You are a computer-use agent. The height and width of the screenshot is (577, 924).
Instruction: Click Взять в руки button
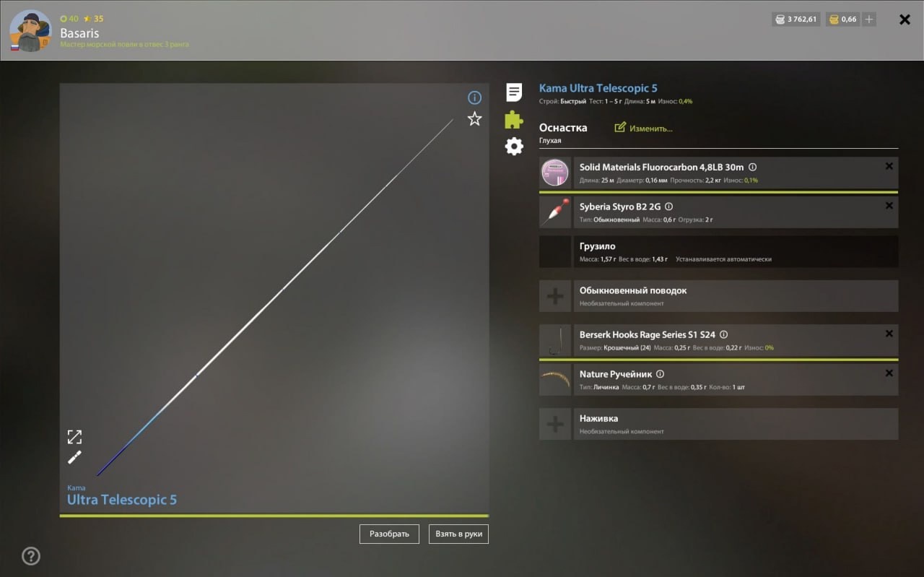click(x=458, y=534)
